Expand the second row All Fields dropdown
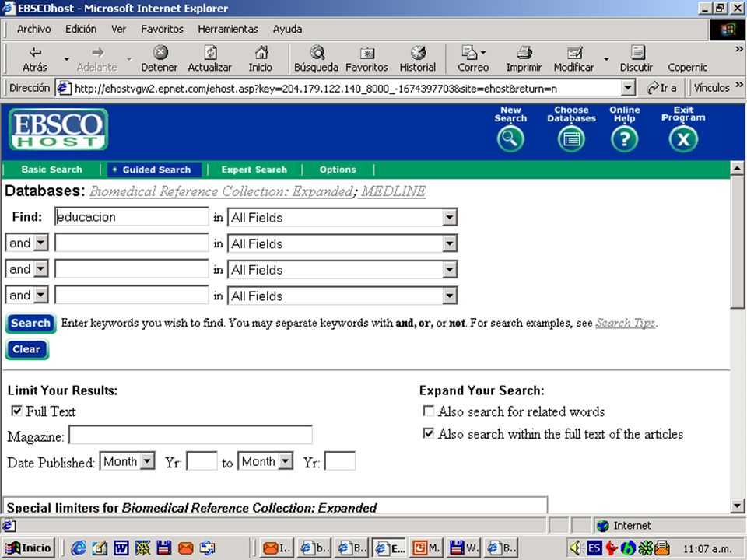Screen dimensions: 747x560 coord(449,243)
